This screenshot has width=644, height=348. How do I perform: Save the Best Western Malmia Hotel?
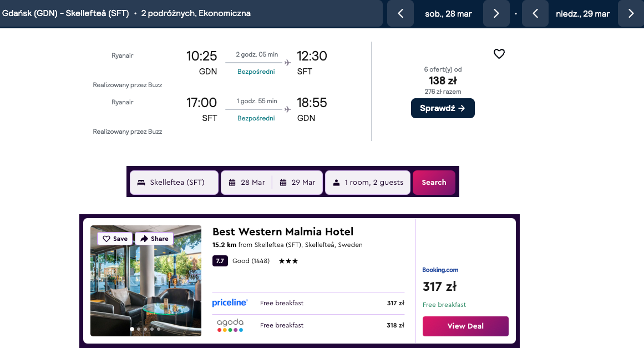tap(115, 239)
